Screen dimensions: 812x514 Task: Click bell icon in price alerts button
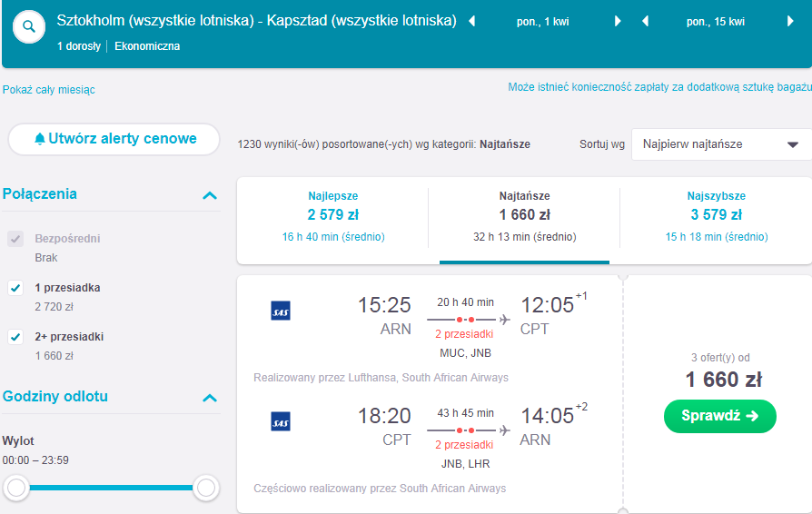(39, 139)
